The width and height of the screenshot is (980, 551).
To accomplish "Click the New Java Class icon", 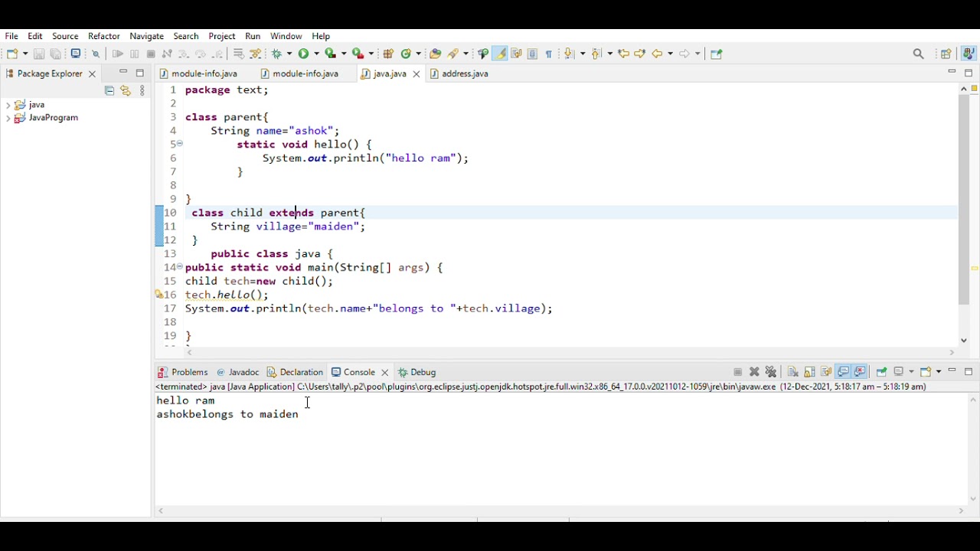I will point(406,54).
